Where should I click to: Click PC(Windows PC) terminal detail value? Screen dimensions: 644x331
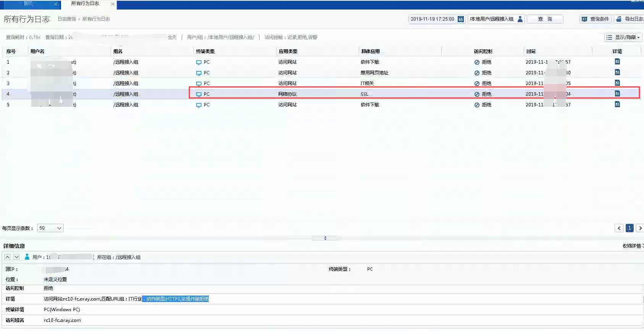point(62,310)
